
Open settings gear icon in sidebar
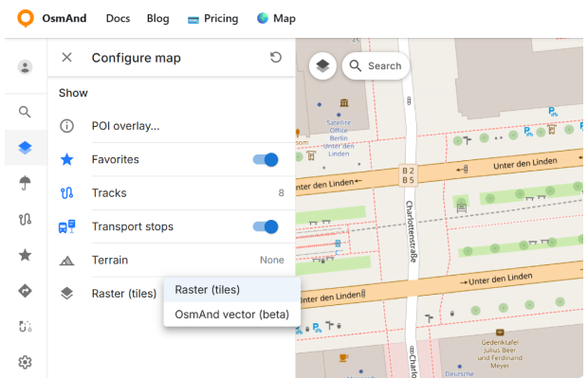point(25,362)
